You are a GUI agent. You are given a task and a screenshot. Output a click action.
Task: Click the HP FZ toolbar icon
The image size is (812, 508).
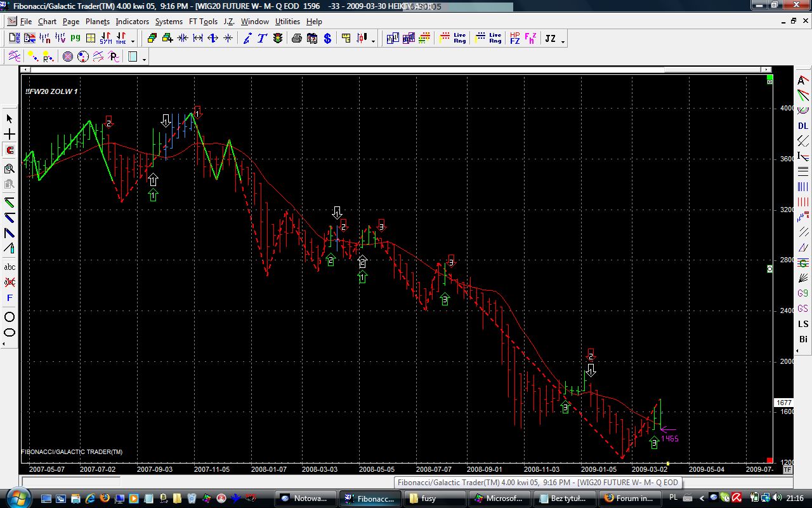click(514, 39)
